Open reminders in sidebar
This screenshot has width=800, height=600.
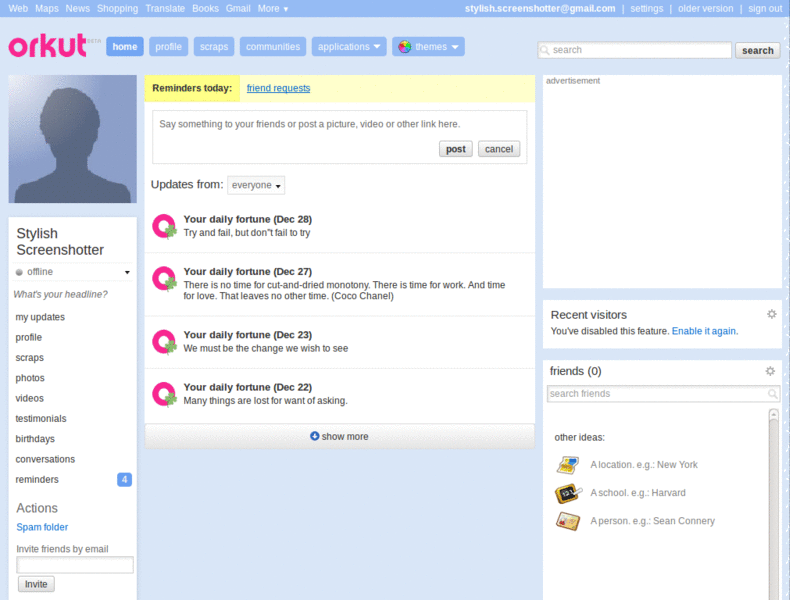(37, 480)
